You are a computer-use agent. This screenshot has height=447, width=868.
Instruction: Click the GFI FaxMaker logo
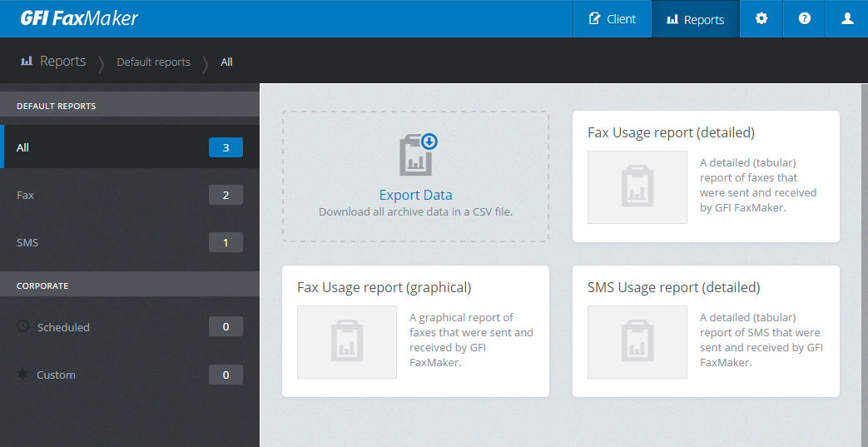(79, 18)
